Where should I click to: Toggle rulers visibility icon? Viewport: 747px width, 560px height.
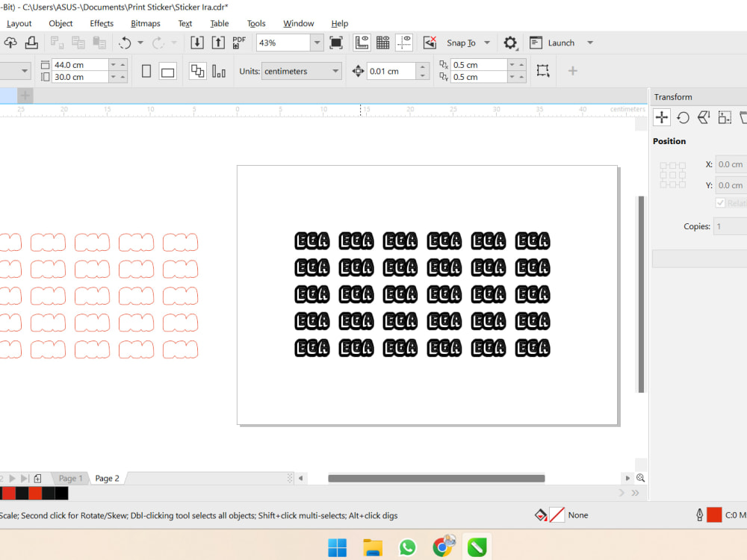coord(362,43)
